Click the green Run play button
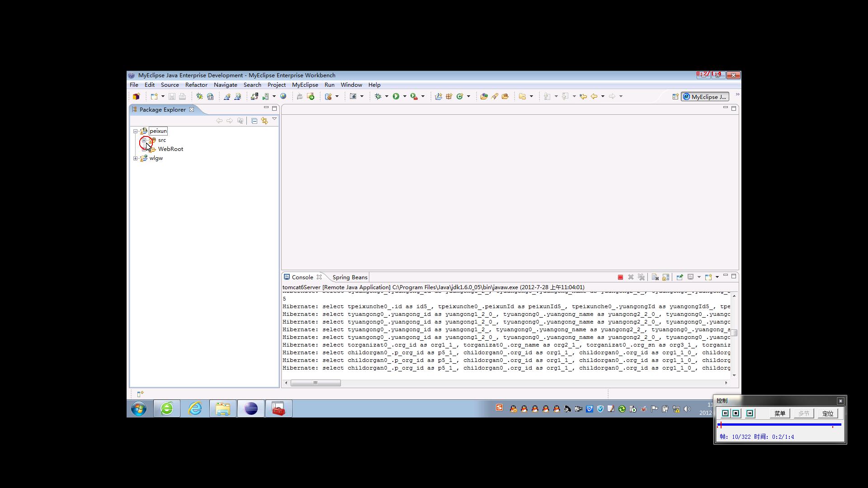 tap(396, 96)
